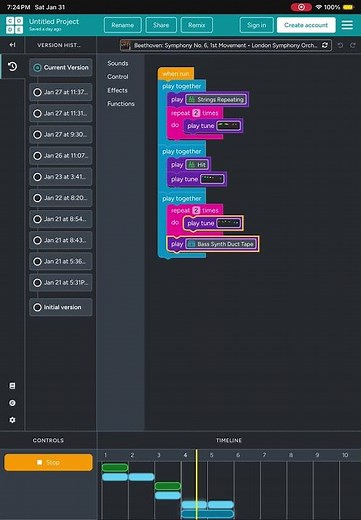Open the book documentation icon

(12, 386)
